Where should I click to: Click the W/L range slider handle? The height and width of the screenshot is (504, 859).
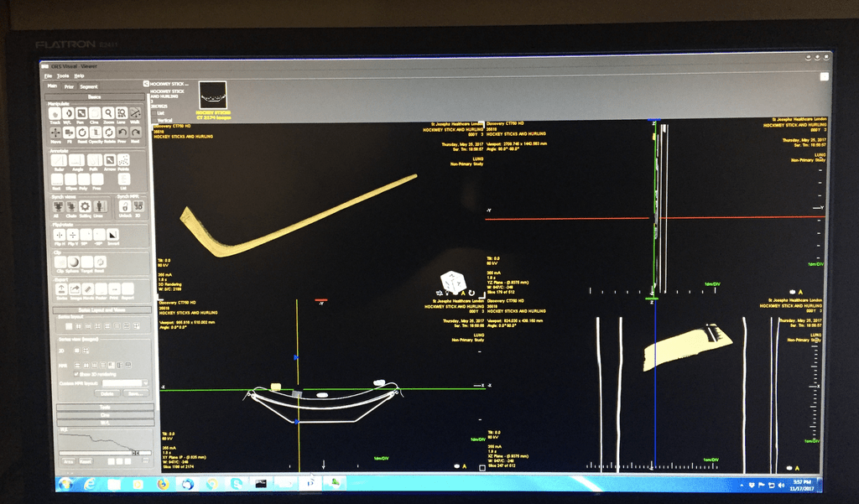[133, 452]
